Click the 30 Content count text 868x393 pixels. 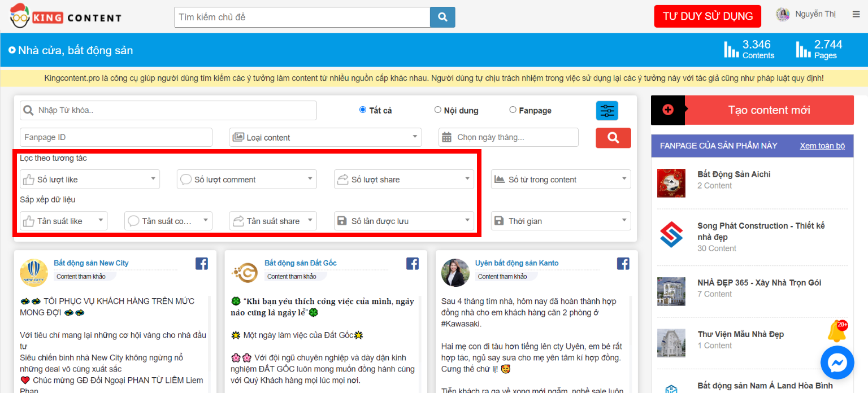[717, 248]
